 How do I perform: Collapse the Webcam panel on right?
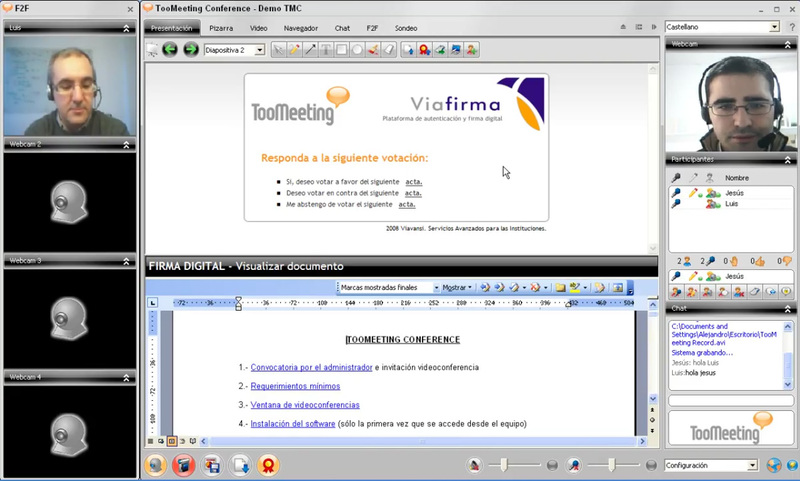click(787, 45)
